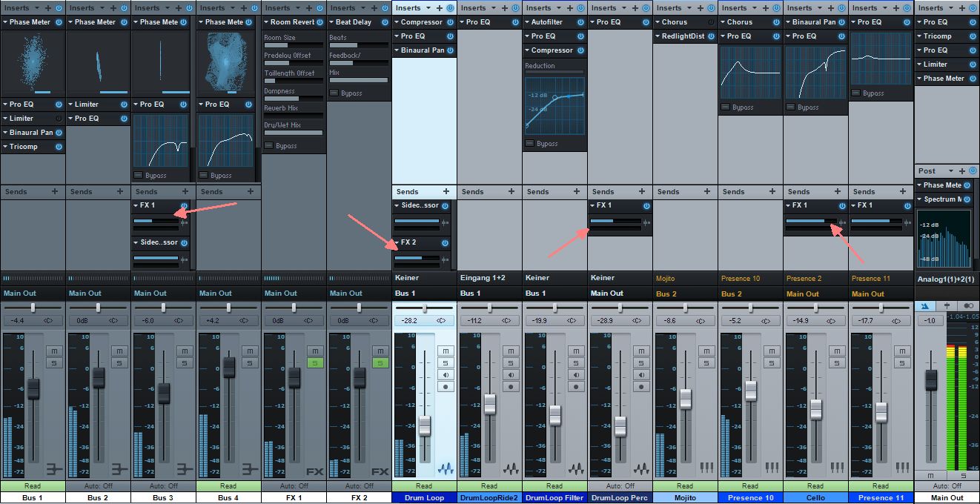Click the Drum Loop volume fader handle
Viewport: 980px width, 504px height.
(425, 426)
